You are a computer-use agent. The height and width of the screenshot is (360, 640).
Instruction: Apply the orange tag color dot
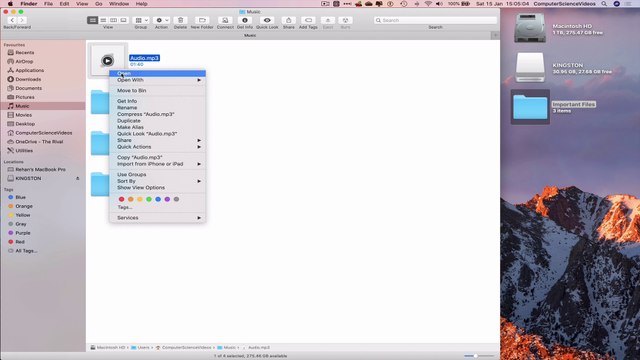[131, 199]
